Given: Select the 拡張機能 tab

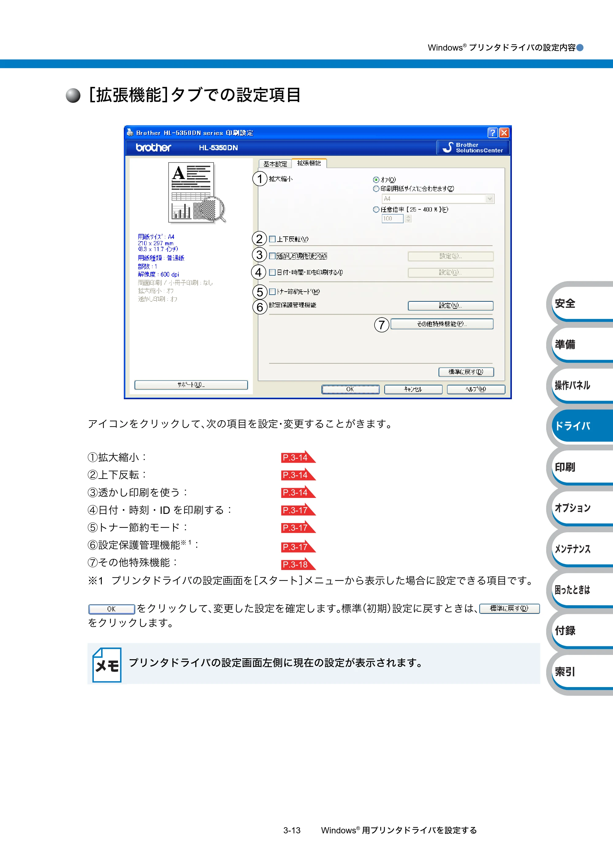Looking at the screenshot, I should 309,163.
